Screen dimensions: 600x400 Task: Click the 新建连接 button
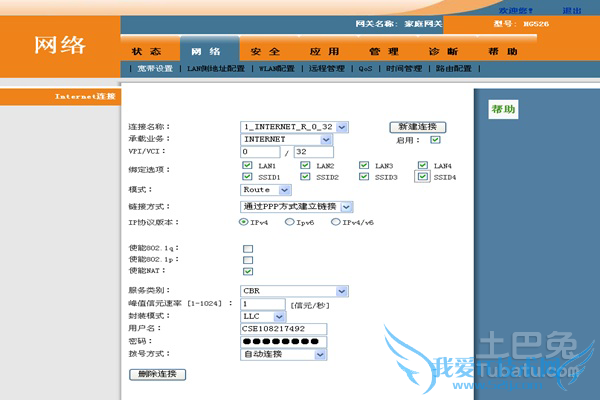coord(417,127)
